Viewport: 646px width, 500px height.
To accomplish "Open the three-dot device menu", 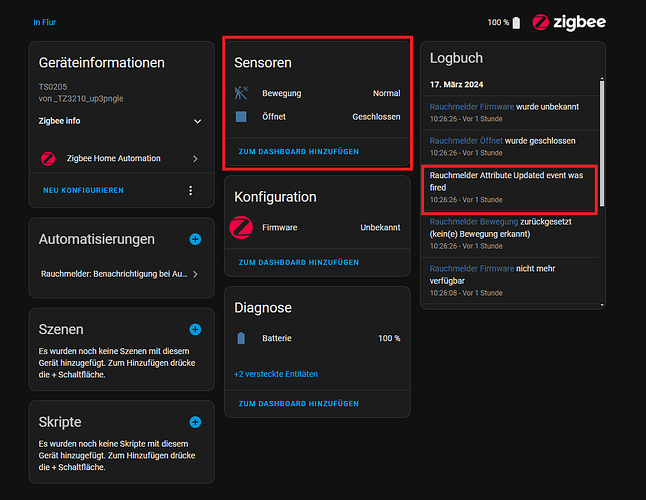I will tap(190, 190).
